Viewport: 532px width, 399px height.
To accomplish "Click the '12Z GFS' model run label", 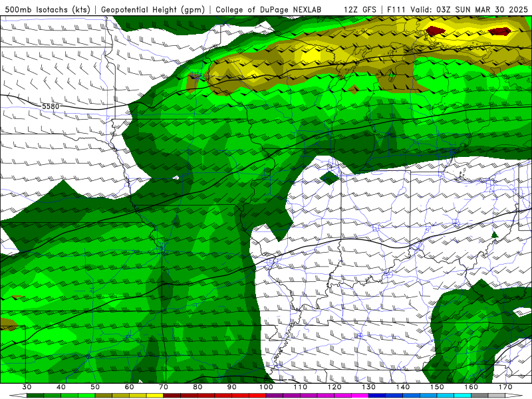I will coord(360,9).
